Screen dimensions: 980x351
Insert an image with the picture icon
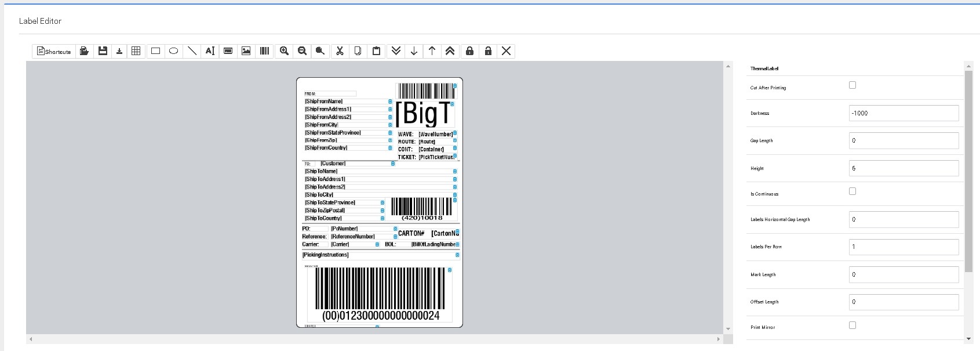[x=246, y=51]
